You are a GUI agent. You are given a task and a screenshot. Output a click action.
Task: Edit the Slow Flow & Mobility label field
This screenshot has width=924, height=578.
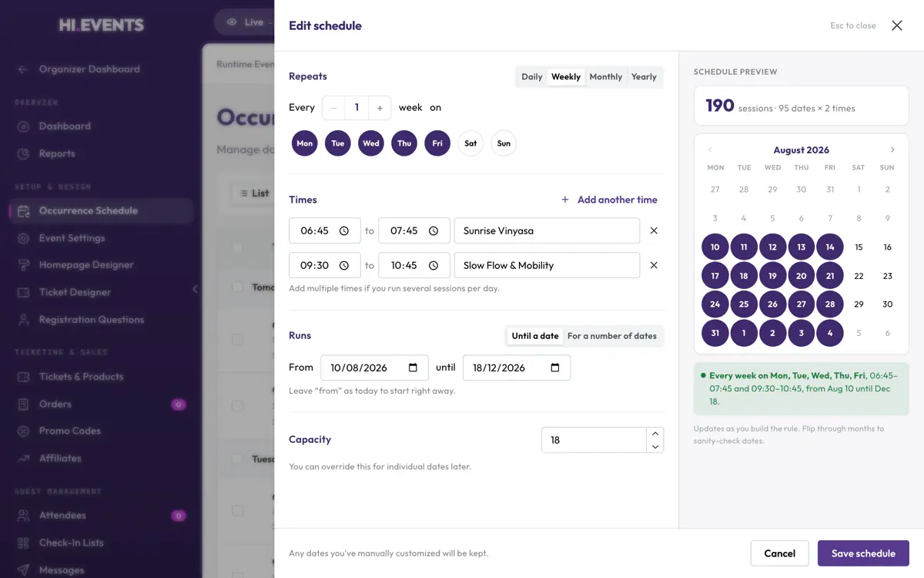(x=547, y=265)
